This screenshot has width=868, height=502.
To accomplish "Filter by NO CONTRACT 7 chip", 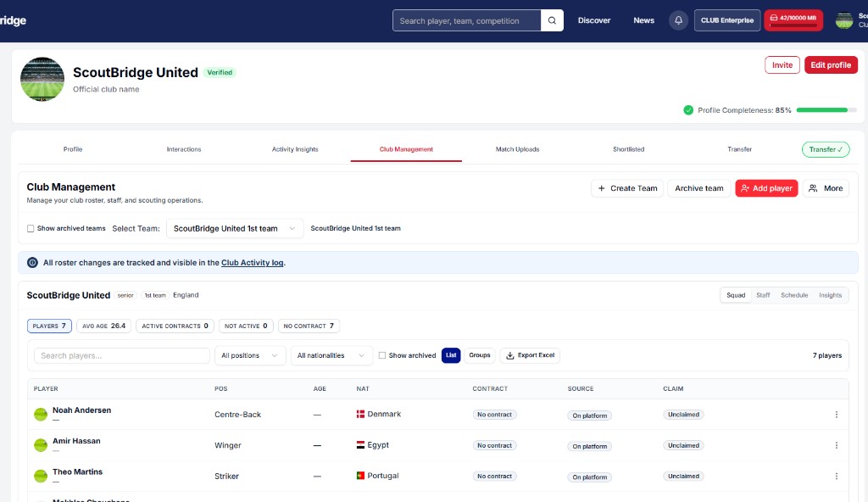I will (x=309, y=326).
